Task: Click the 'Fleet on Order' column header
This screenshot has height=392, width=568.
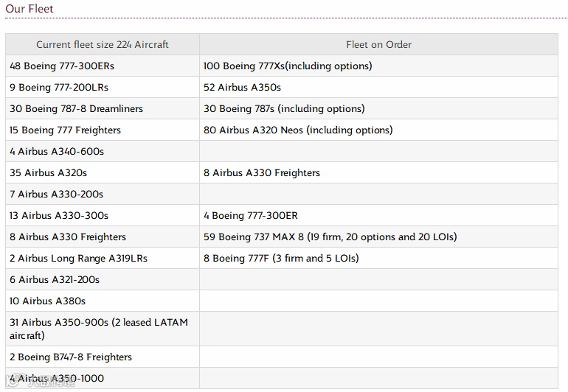Action: pos(378,44)
